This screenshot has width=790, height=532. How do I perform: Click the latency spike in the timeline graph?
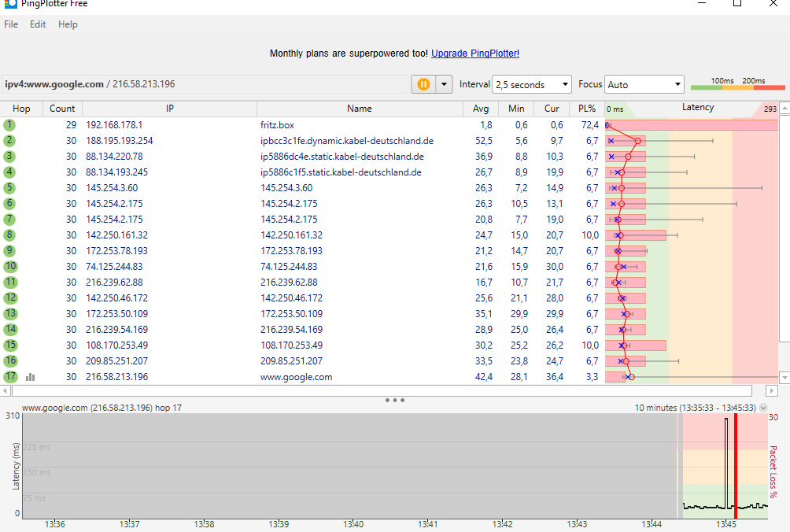click(726, 461)
